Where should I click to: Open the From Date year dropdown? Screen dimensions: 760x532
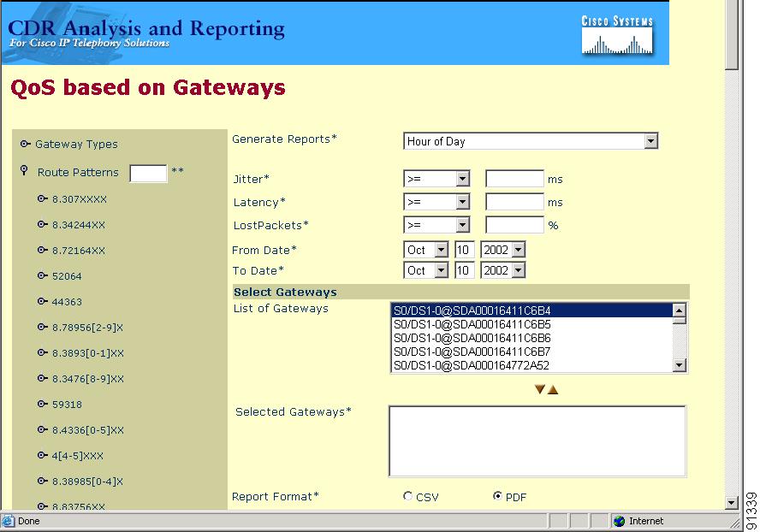(518, 250)
